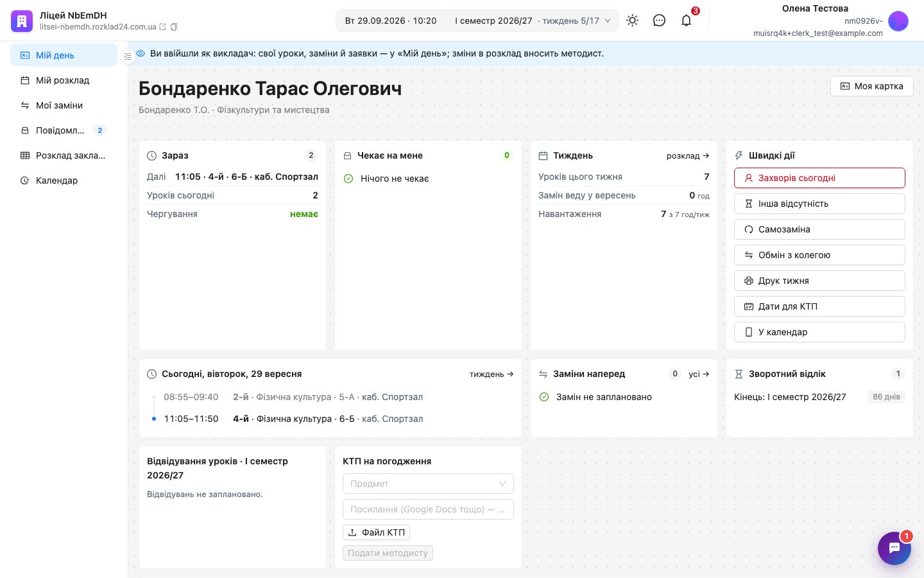Viewport: 924px width, 578px height.
Task: Expand the semester and week selector
Action: (533, 21)
